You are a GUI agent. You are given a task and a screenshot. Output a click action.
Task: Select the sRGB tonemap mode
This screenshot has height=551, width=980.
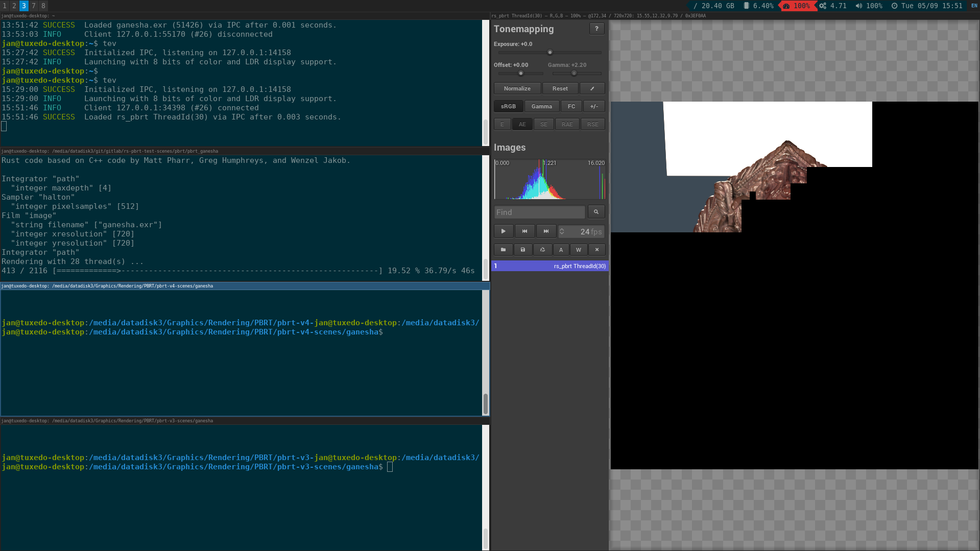pos(508,107)
